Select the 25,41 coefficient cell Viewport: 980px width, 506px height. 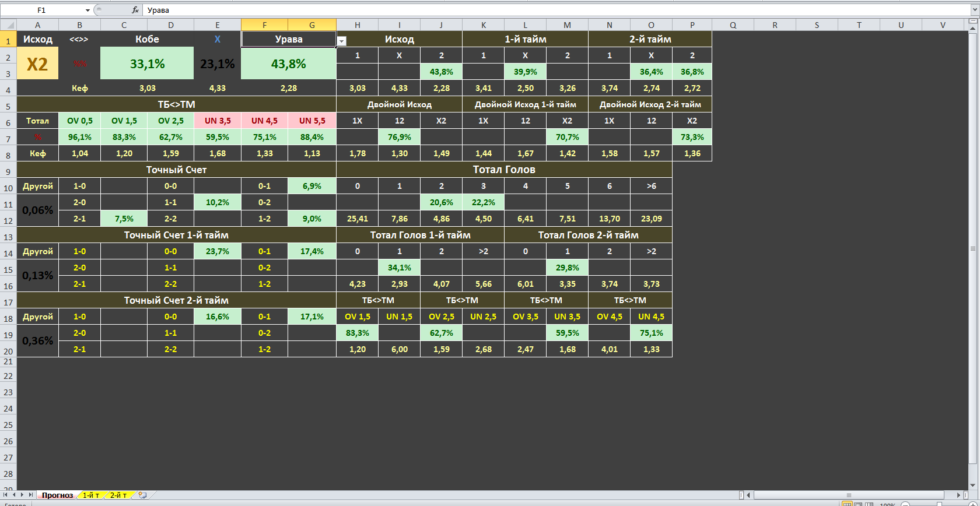[358, 219]
